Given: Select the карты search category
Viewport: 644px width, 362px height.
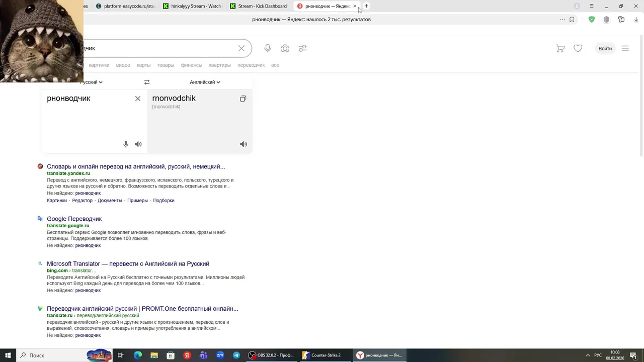Looking at the screenshot, I should (x=144, y=65).
